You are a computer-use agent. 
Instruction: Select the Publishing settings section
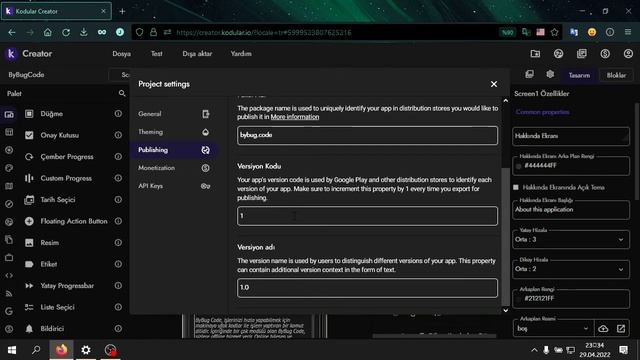pos(174,150)
